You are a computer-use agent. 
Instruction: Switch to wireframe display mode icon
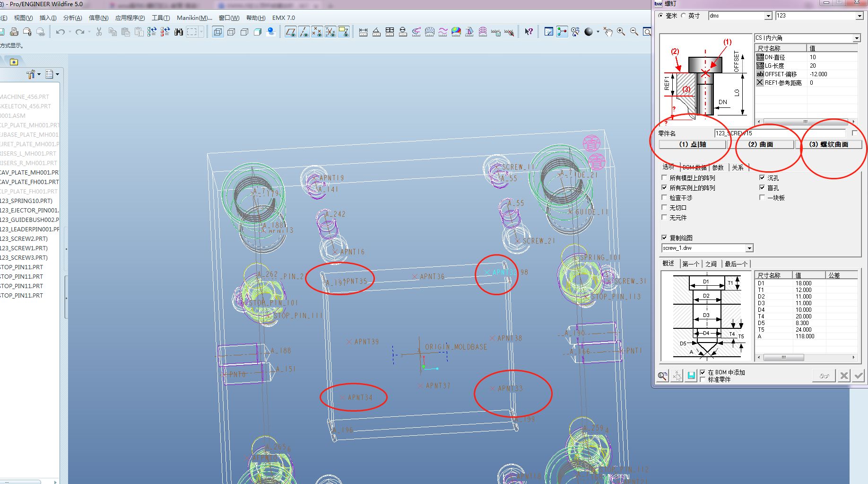coord(217,32)
